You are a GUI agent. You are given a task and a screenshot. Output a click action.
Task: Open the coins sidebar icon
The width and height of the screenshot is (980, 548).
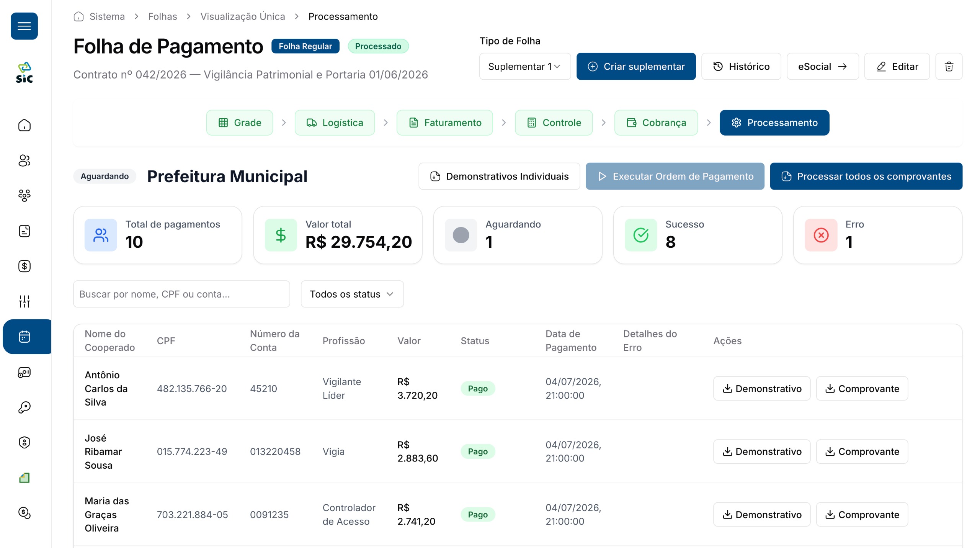(24, 513)
